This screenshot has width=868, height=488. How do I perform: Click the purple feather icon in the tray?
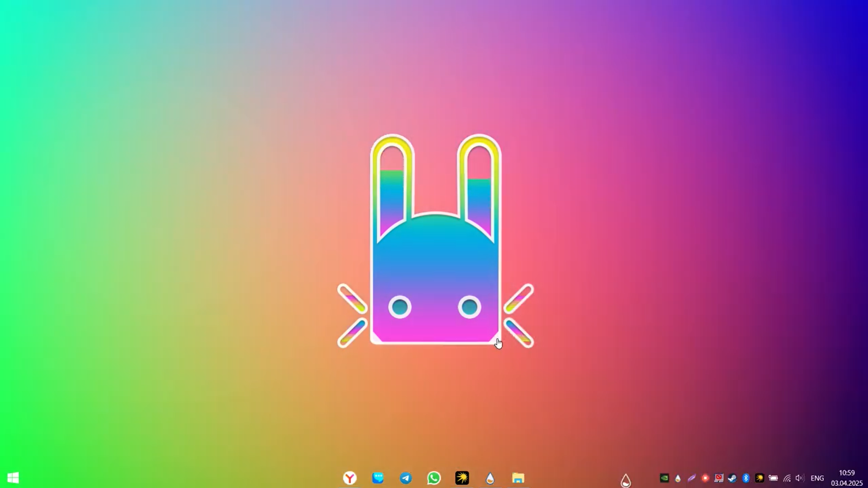692,478
